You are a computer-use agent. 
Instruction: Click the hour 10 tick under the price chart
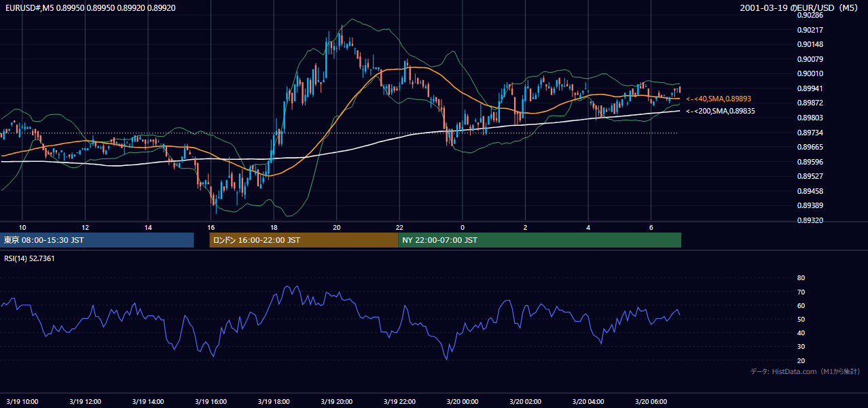click(x=22, y=227)
